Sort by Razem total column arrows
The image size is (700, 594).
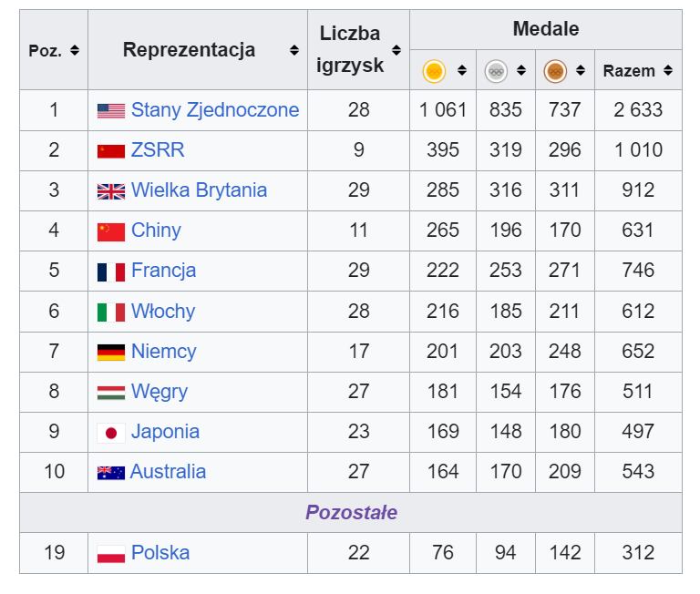coord(668,70)
